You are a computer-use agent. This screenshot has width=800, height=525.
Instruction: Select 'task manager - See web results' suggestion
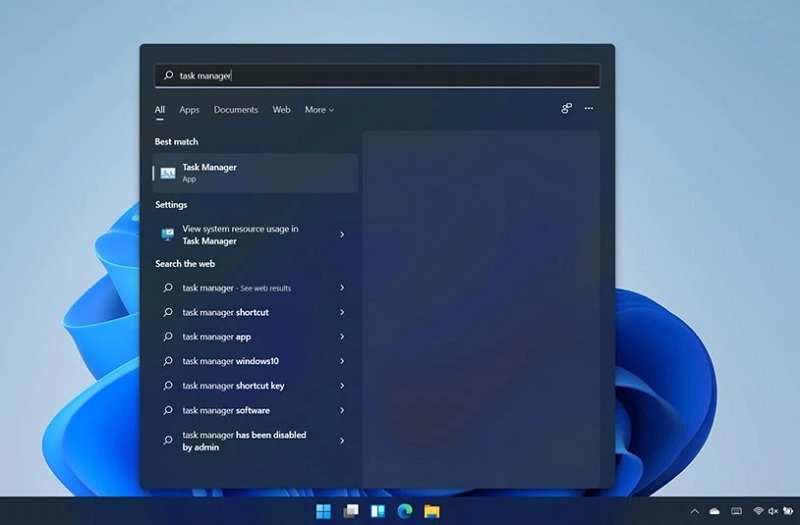(255, 288)
